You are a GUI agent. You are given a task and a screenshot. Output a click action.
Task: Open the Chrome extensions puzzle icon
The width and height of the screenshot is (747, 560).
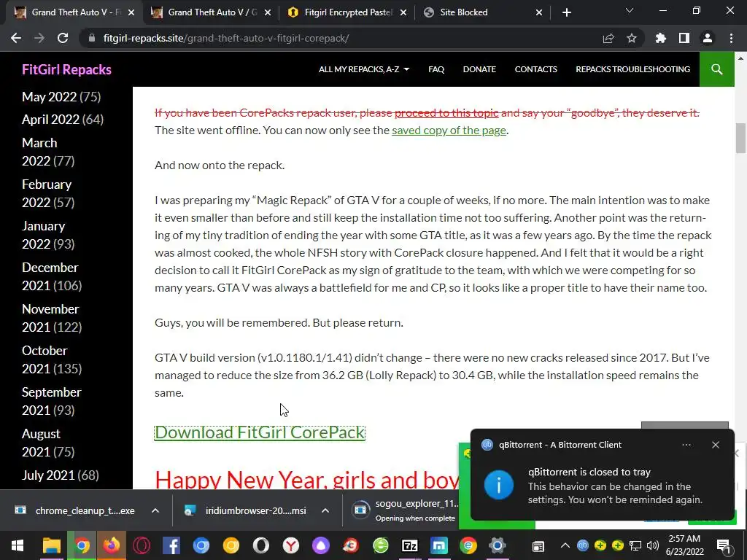(661, 38)
